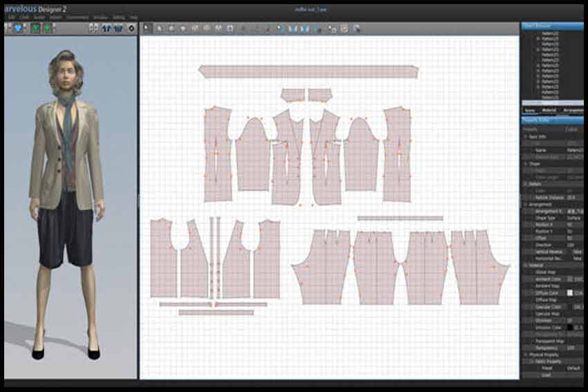This screenshot has height=392, width=588.
Task: Click the last icon in the 2D pattern toolbar
Action: pyautogui.click(x=356, y=28)
